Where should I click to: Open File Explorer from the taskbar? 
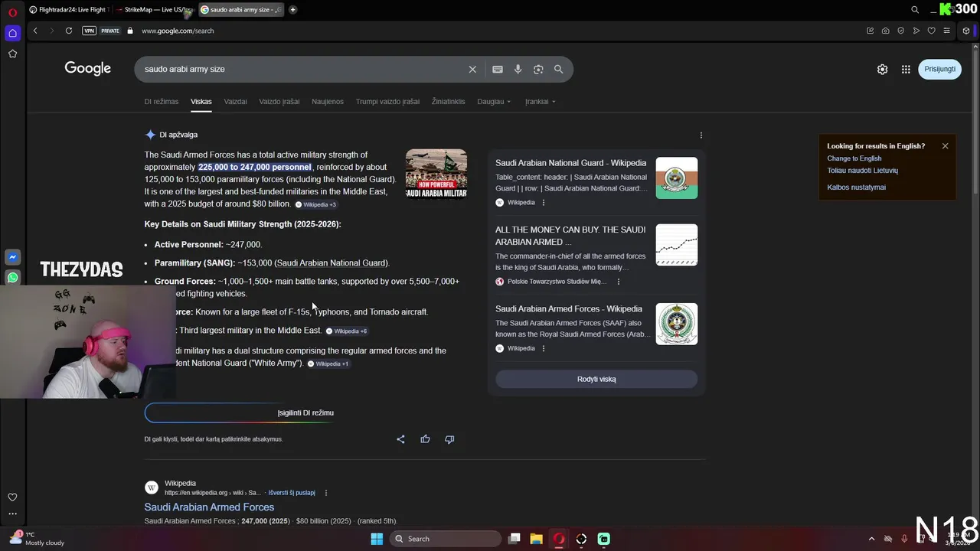(x=536, y=539)
